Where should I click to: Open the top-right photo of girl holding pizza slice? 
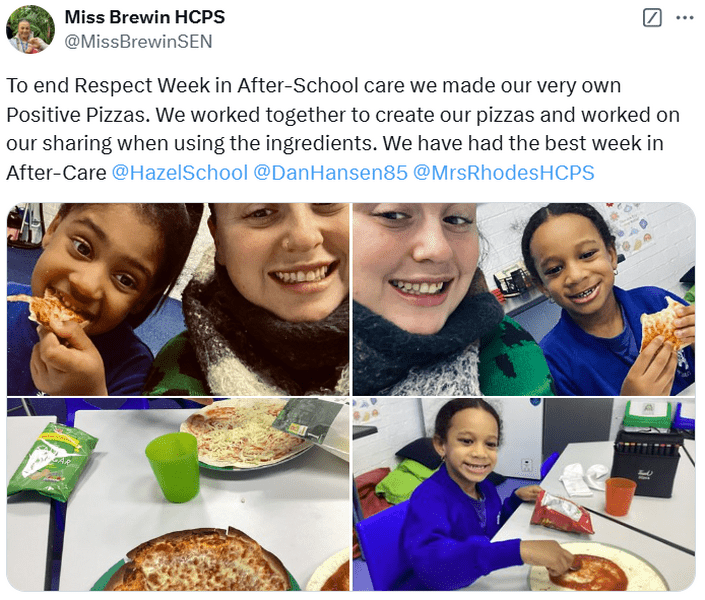pos(524,299)
